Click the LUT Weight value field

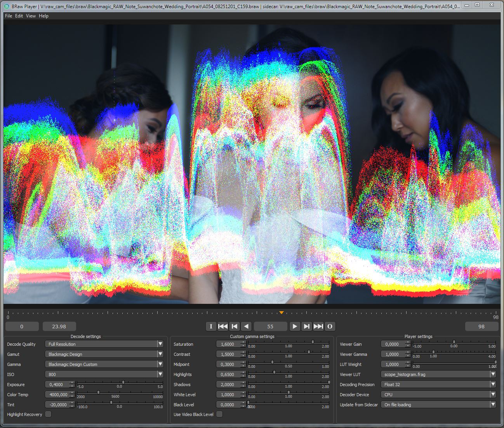pos(396,364)
